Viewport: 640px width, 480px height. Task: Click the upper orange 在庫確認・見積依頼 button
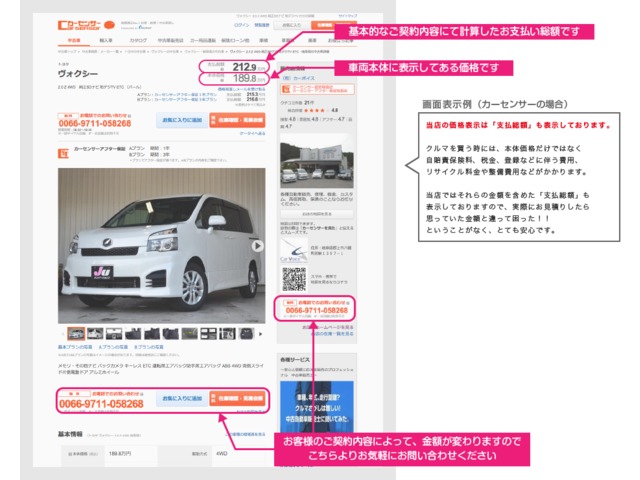(x=237, y=120)
